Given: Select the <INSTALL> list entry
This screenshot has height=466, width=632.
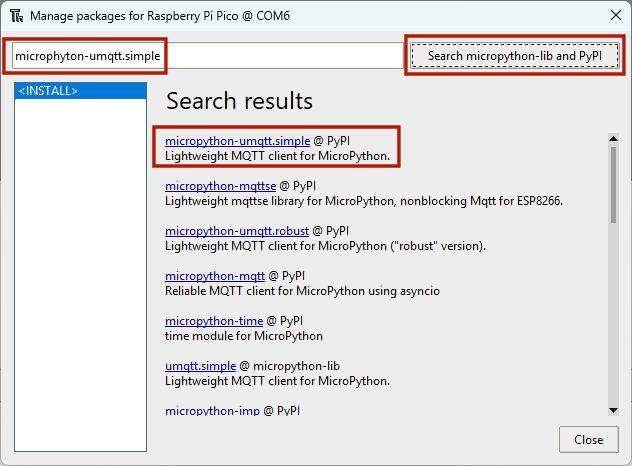Looking at the screenshot, I should pos(80,91).
